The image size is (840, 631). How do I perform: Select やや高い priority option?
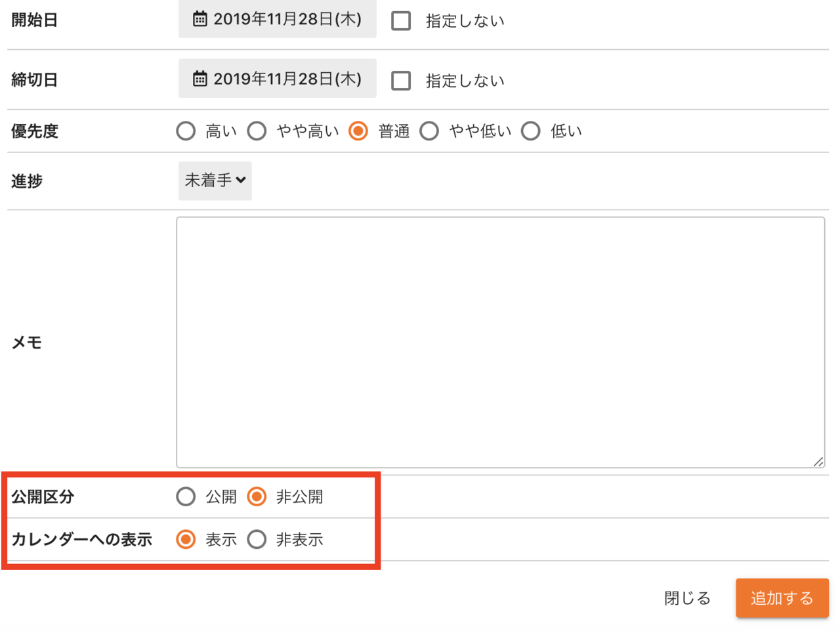point(257,131)
